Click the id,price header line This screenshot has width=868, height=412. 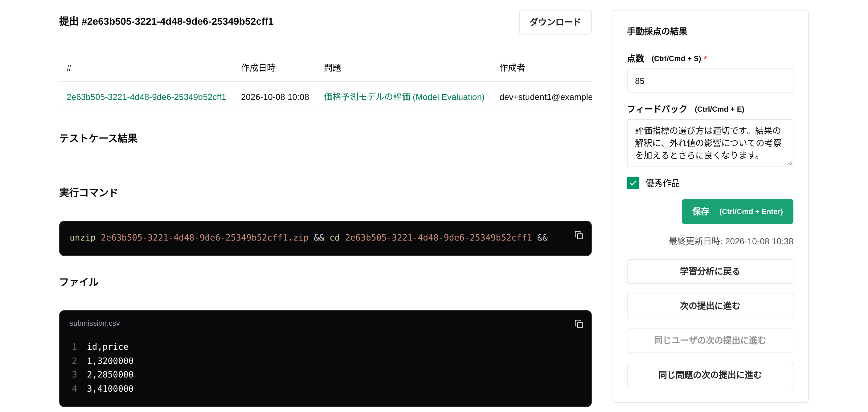click(108, 347)
